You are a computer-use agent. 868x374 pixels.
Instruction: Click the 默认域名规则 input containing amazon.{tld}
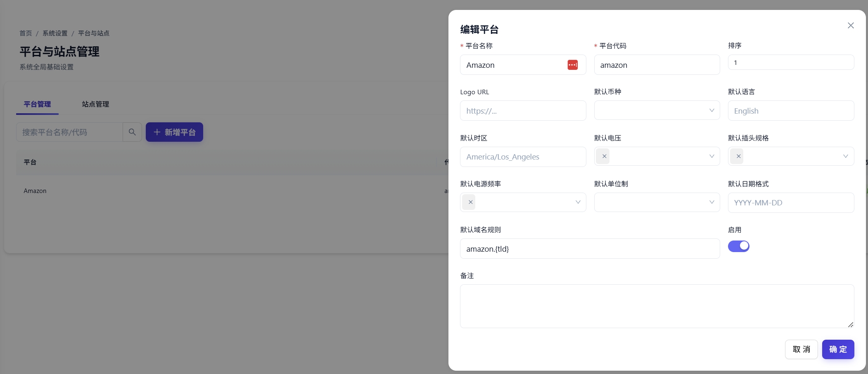[x=589, y=248]
